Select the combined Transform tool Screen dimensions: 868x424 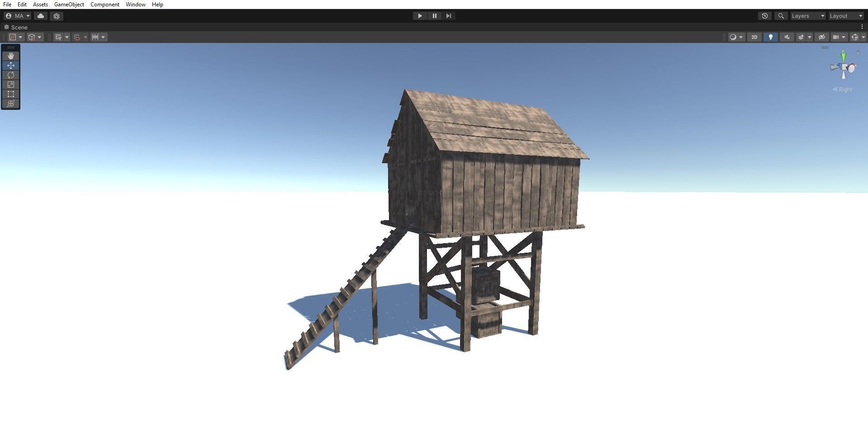(11, 104)
